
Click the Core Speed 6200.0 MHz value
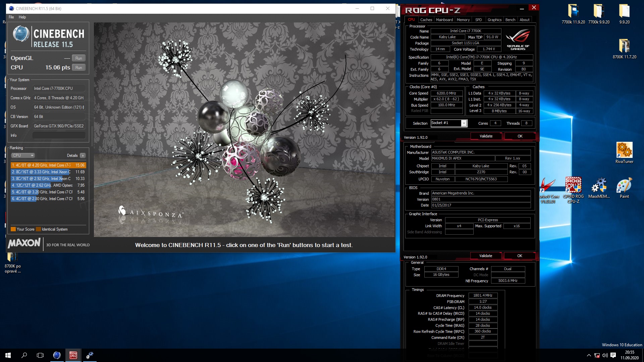[446, 93]
